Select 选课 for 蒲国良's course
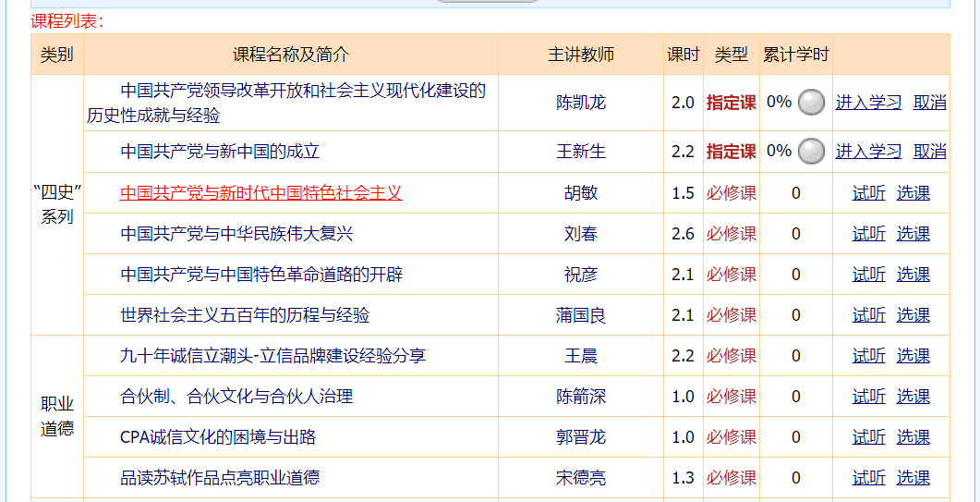The width and height of the screenshot is (980, 502). (913, 315)
